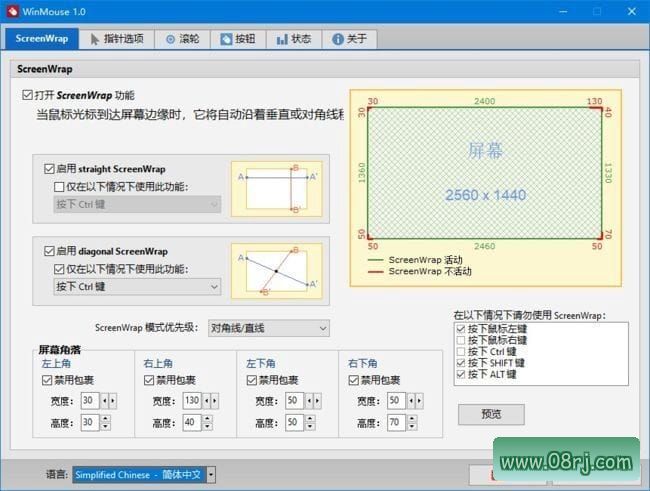The height and width of the screenshot is (491, 650).
Task: Toggle 启用 diagonal ScreenWrap checkbox
Action: [49, 251]
